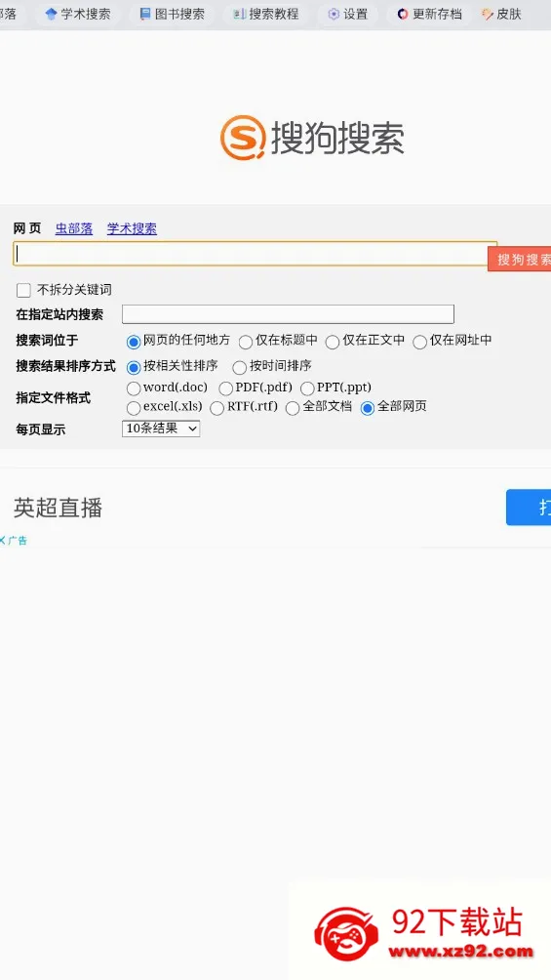The image size is (551, 980).
Task: Click the 设置 gear icon
Action: (x=334, y=14)
